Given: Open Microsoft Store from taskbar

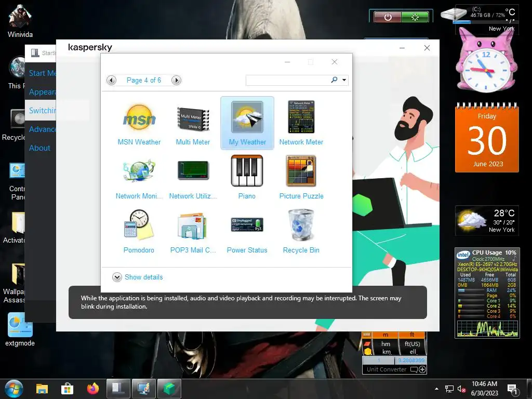Looking at the screenshot, I should [67, 389].
